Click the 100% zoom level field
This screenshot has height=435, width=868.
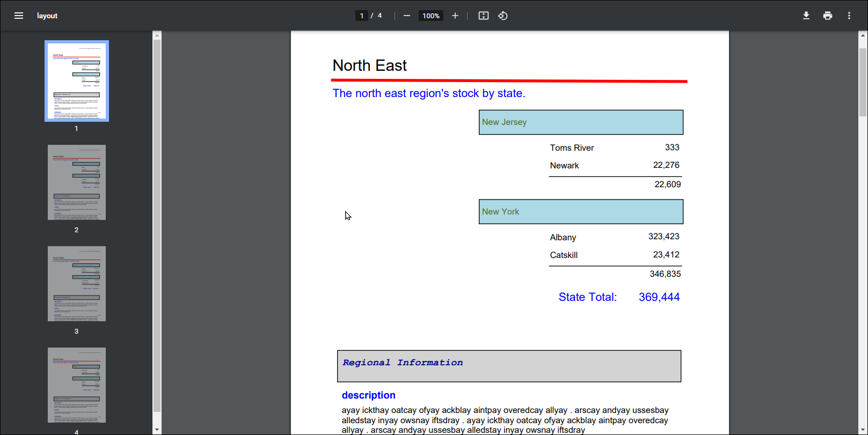click(431, 16)
